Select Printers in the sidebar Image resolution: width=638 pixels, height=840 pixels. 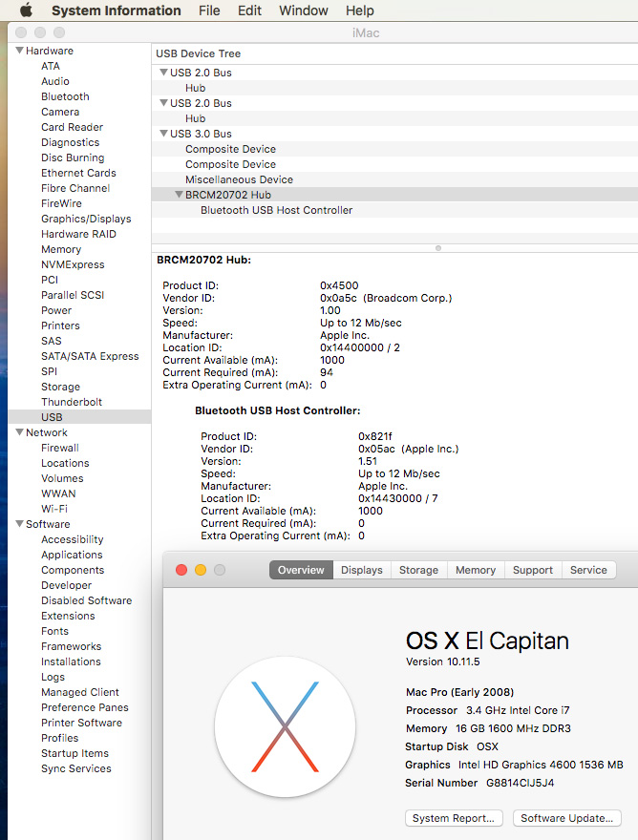click(60, 325)
